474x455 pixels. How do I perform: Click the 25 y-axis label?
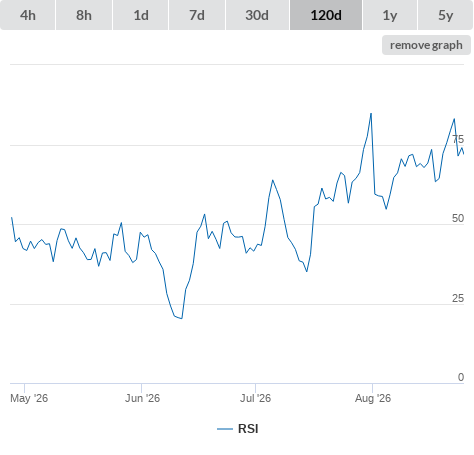coord(458,298)
